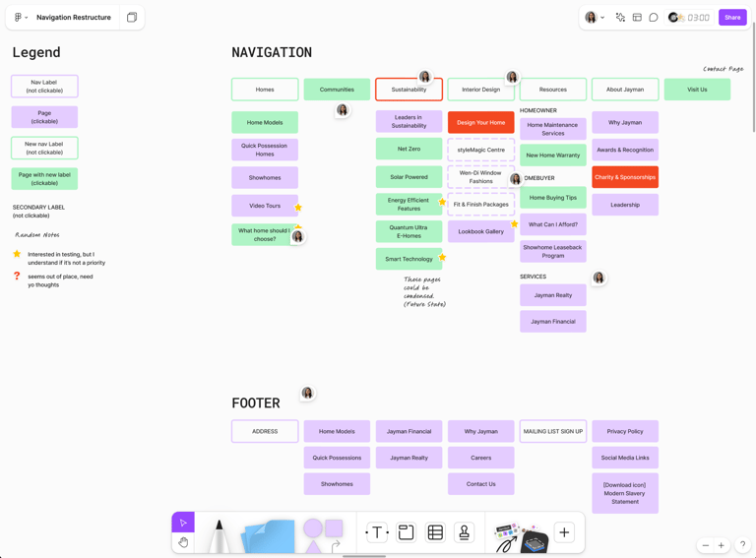Choose the blue Sticky note tool
756x558 pixels.
coord(269,535)
